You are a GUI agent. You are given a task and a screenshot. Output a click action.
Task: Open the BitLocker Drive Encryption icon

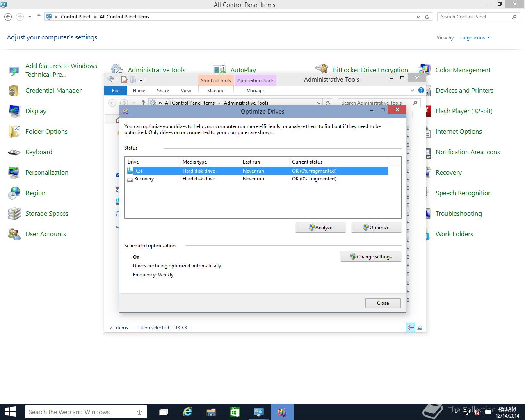(x=322, y=68)
